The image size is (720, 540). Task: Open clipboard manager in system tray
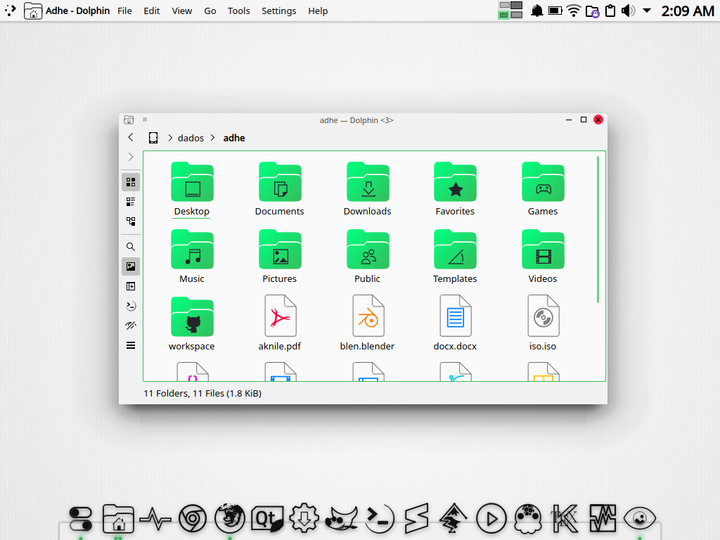click(x=610, y=11)
